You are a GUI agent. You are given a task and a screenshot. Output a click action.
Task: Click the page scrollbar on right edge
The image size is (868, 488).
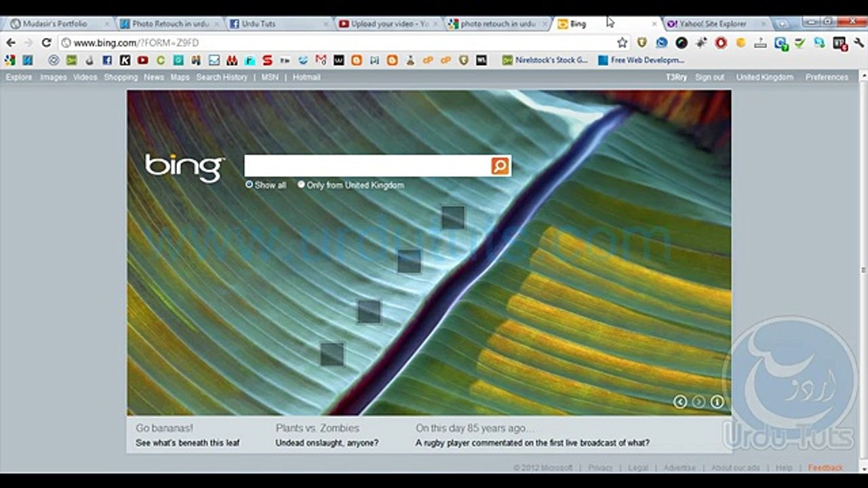(x=863, y=271)
